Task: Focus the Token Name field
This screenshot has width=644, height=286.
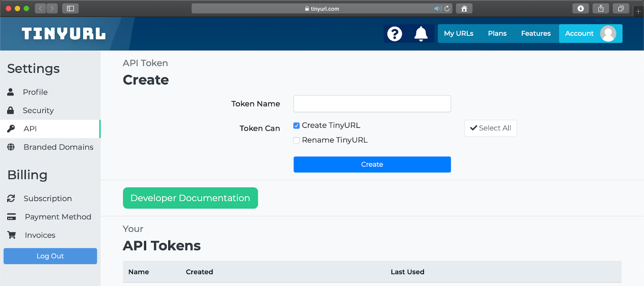Action: pos(372,104)
